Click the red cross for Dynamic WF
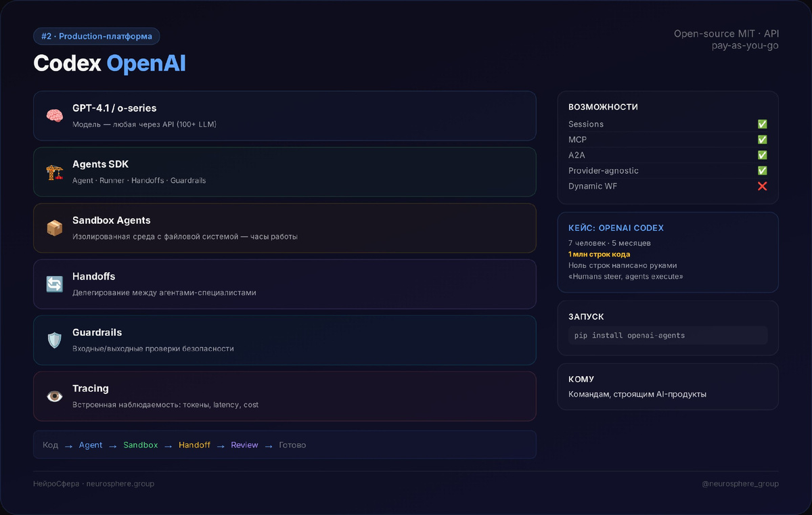 pos(762,186)
